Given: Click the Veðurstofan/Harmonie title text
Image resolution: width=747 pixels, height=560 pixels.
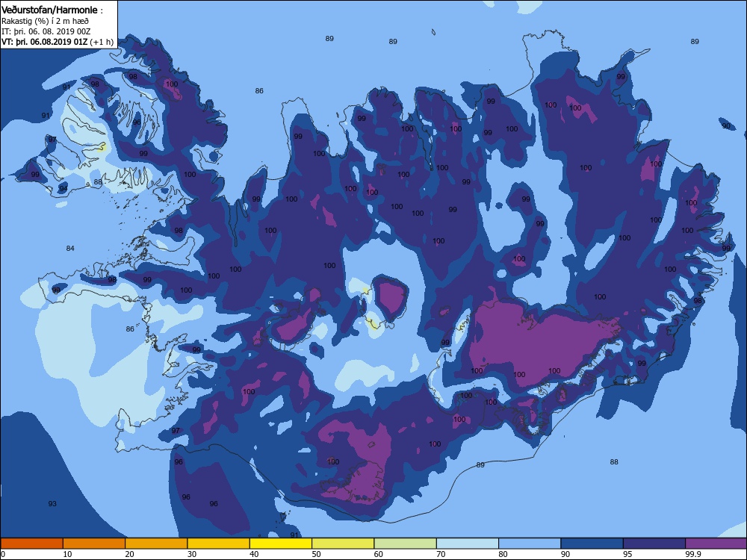Looking at the screenshot, I should pos(49,10).
